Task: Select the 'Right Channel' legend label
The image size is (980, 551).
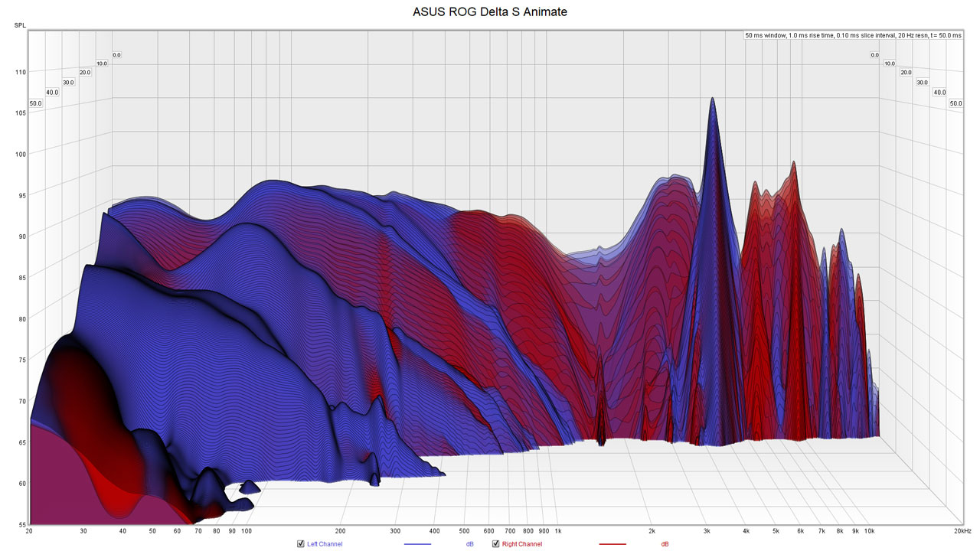Action: pyautogui.click(x=522, y=544)
